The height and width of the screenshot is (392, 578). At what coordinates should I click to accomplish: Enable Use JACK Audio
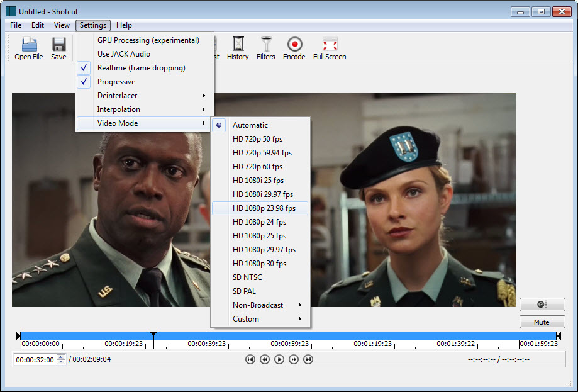(145, 54)
